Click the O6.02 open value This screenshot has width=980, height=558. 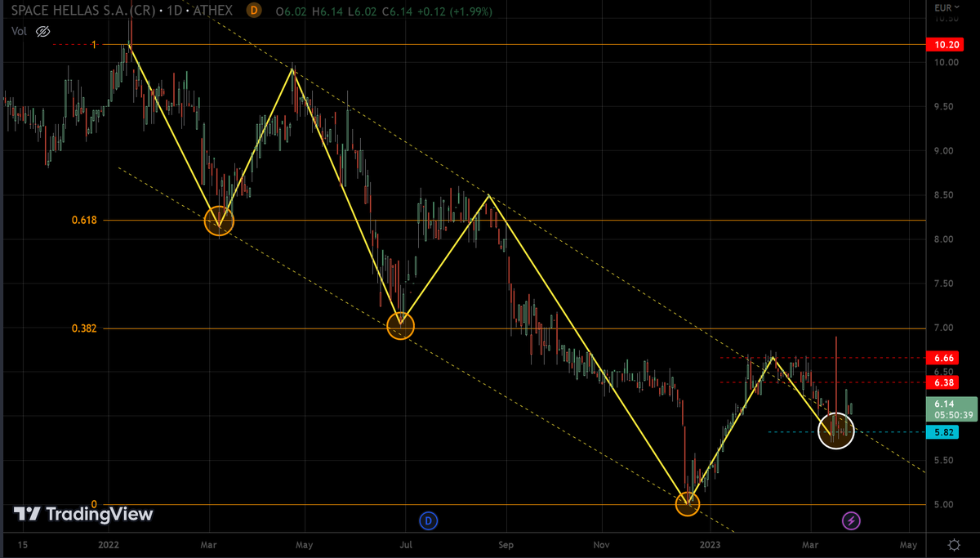(292, 11)
